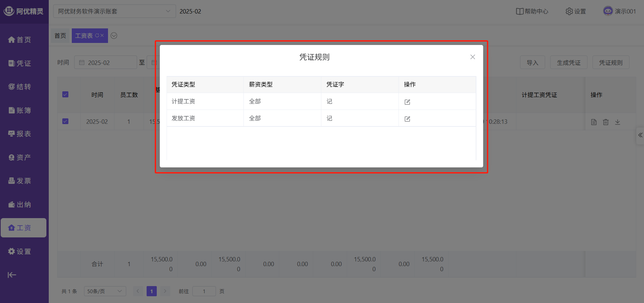
Task: Click the 生成凭证 button
Action: pyautogui.click(x=568, y=63)
